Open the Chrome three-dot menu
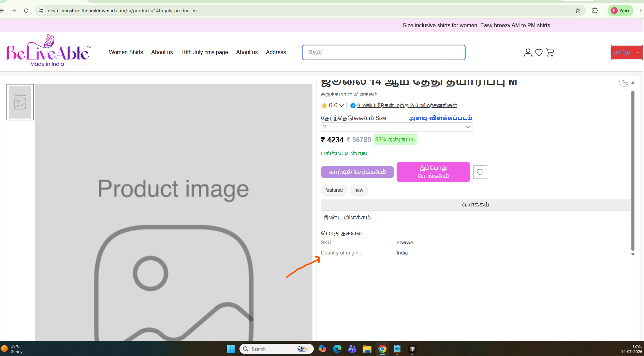Viewport: 644px width, 356px height. [641, 11]
